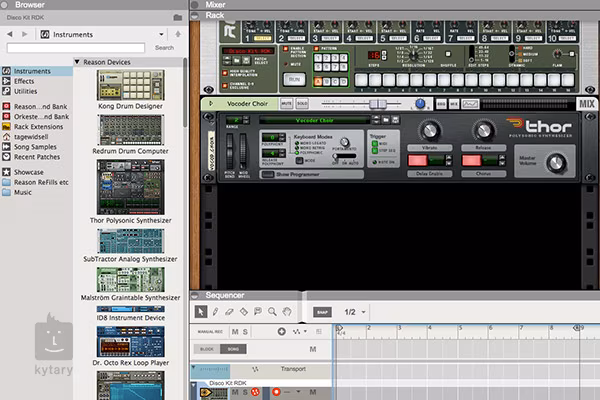
Task: Go up one folder level in Browser
Action: (x=178, y=34)
